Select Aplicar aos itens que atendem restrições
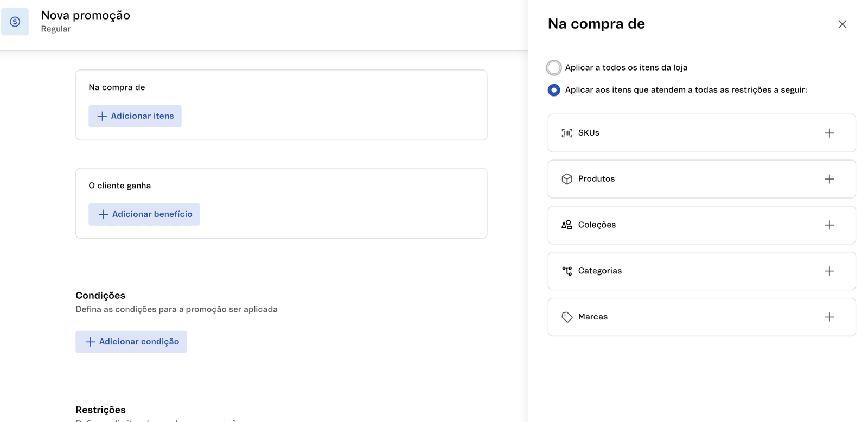 (x=554, y=90)
